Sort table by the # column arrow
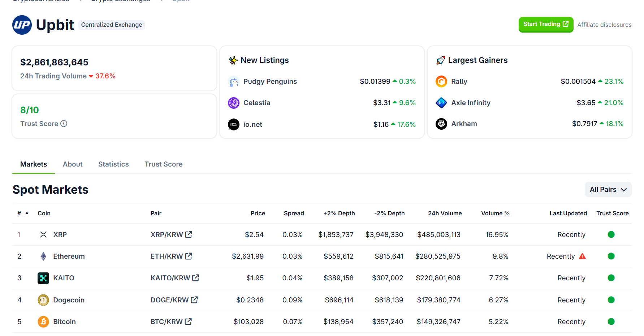Viewport: 644px width, 336px height. (27, 213)
